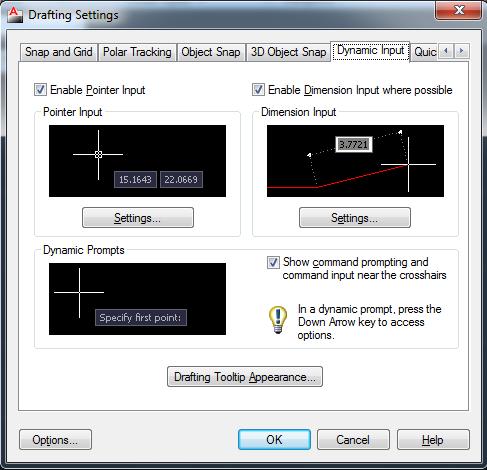This screenshot has height=470, width=487.
Task: Open the Polar Tracking tab
Action: tap(137, 52)
